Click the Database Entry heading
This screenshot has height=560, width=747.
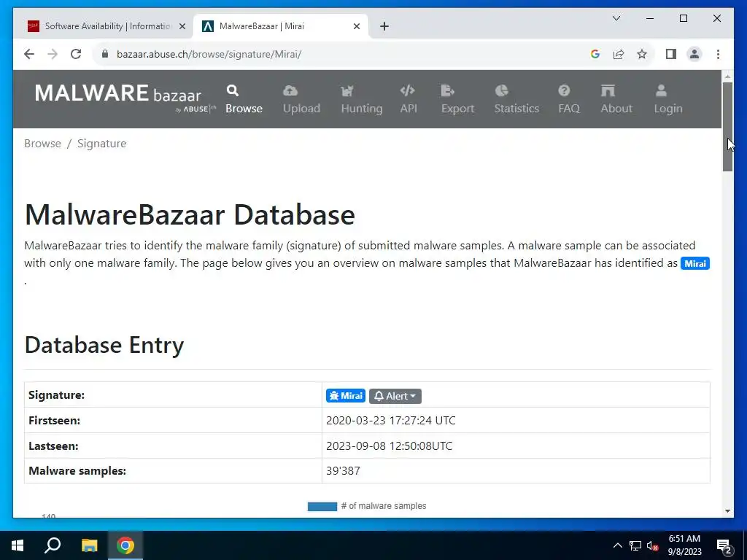point(104,345)
